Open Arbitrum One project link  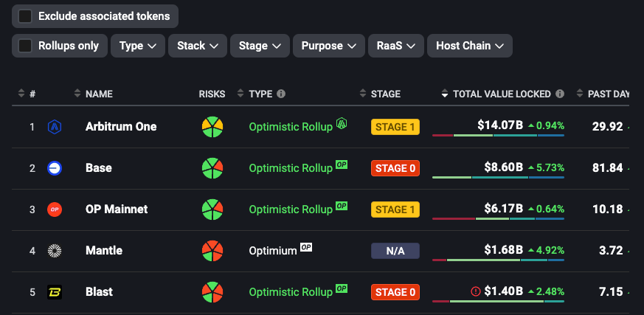pos(121,126)
